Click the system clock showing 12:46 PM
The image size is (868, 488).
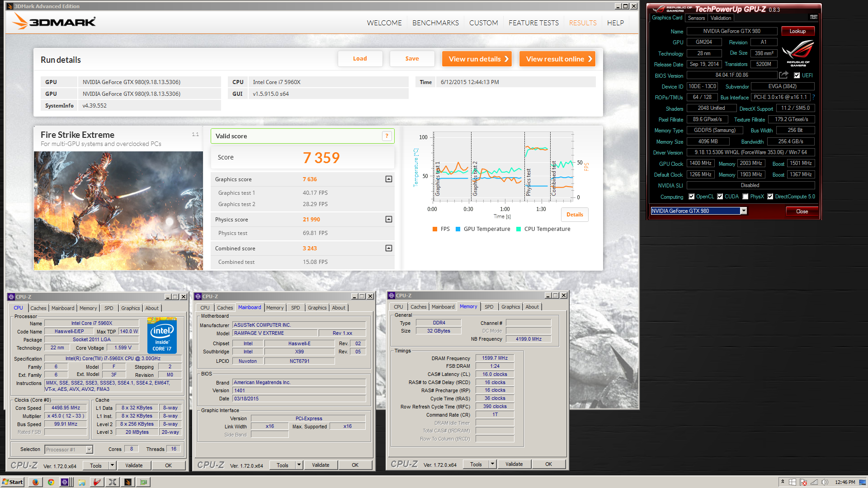(845, 482)
